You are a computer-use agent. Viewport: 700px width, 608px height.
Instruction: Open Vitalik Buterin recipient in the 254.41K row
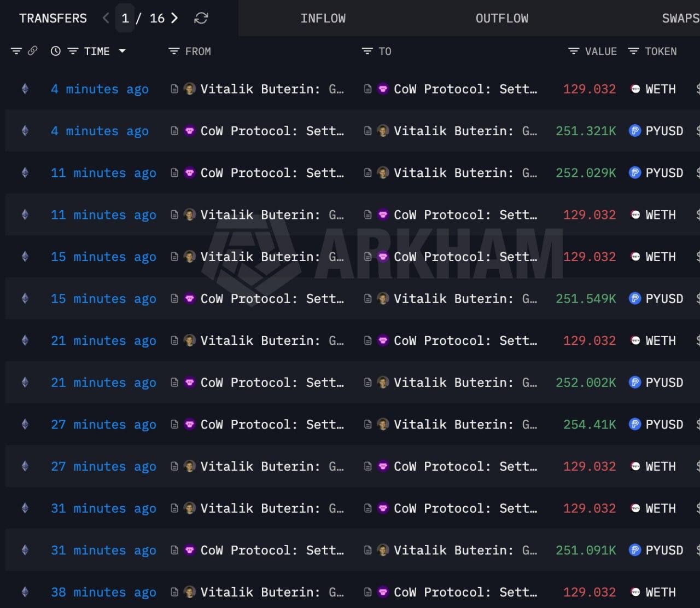[465, 425]
